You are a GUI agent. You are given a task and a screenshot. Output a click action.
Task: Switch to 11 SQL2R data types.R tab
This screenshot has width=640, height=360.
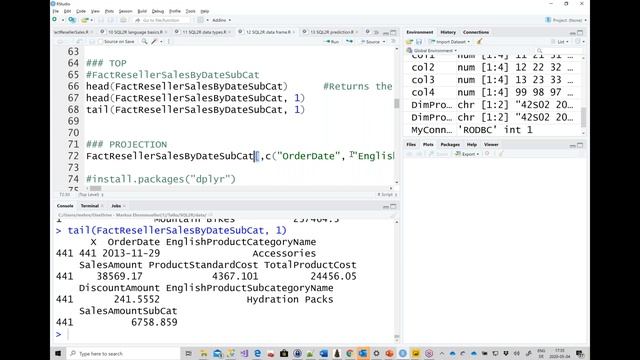click(x=204, y=32)
